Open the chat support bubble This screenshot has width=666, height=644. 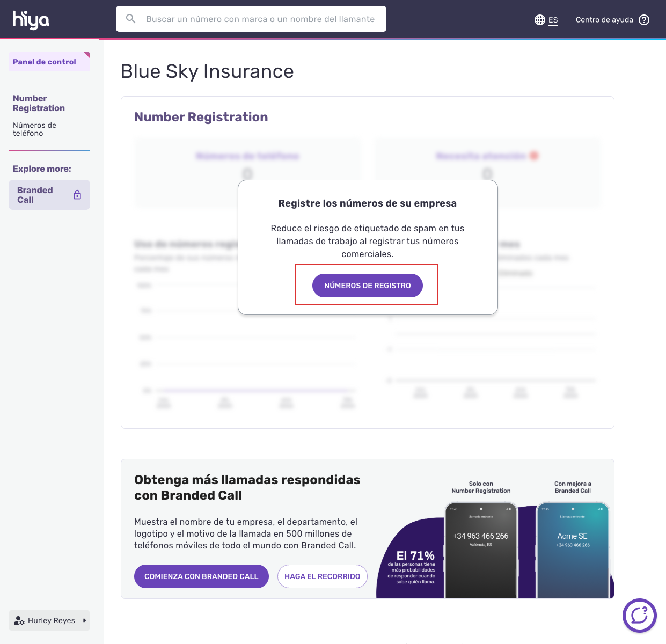[x=639, y=615]
